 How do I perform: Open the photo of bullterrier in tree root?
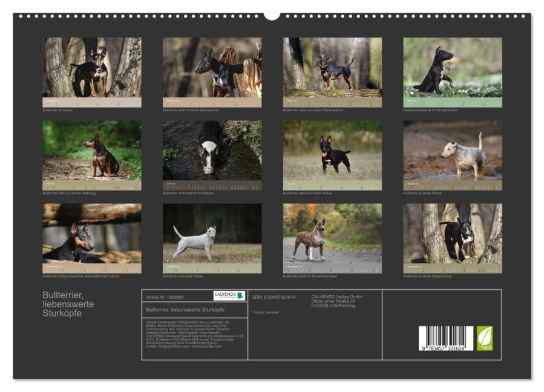212,67
